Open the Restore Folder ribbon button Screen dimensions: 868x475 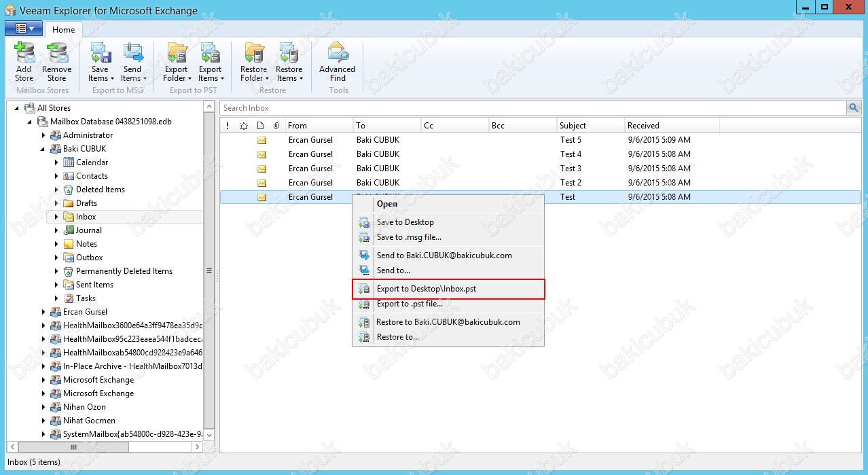[254, 62]
